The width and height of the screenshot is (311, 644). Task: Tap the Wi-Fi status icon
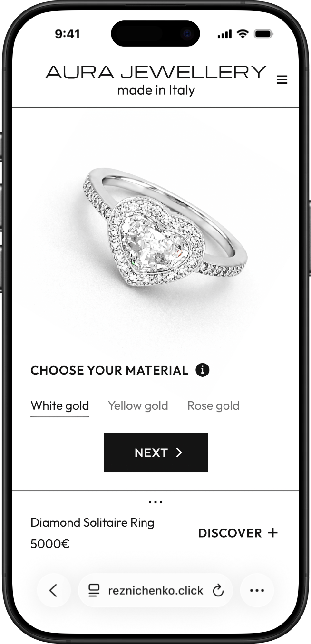point(243,34)
